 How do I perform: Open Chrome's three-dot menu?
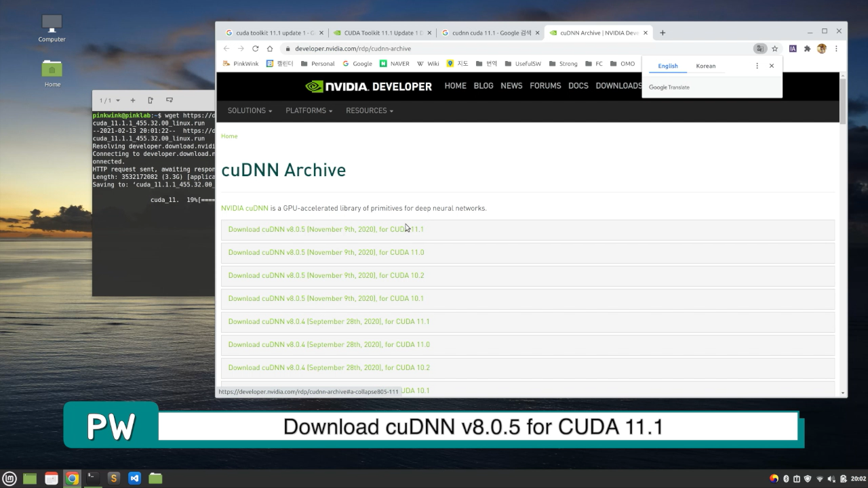point(836,49)
